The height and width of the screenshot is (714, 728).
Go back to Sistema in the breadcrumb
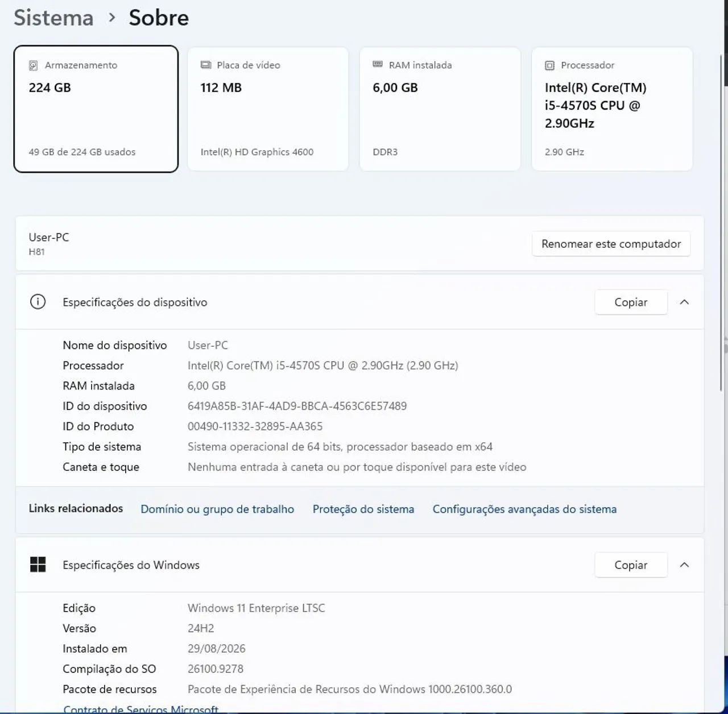[x=53, y=18]
